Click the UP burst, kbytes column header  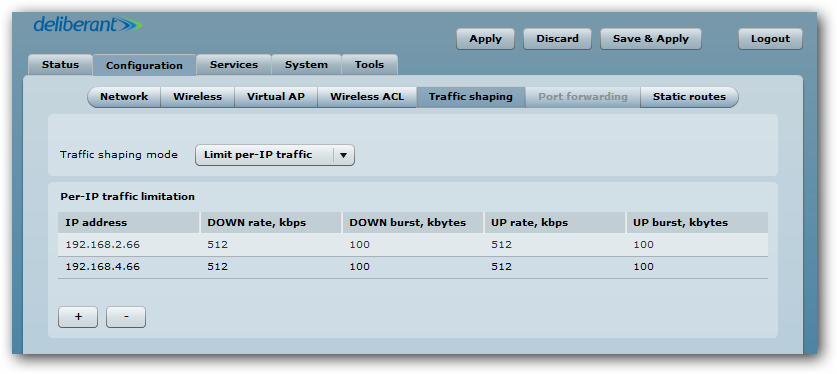(x=697, y=222)
